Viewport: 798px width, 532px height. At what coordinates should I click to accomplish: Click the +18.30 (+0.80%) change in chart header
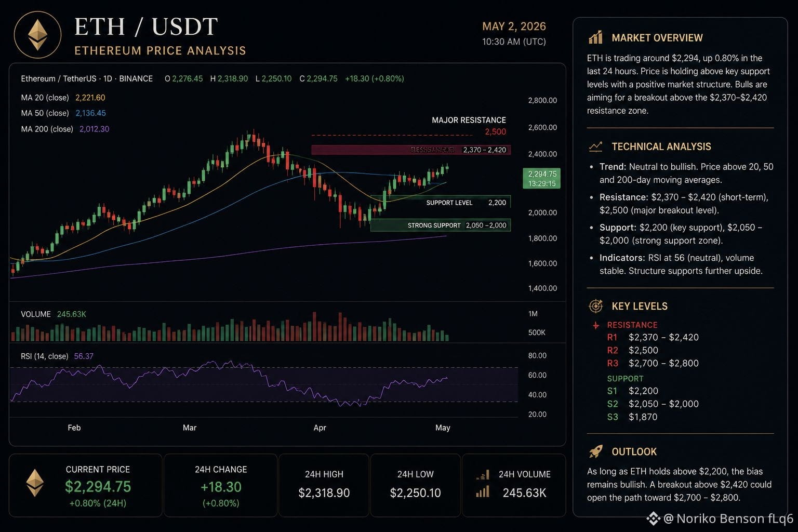tap(375, 78)
